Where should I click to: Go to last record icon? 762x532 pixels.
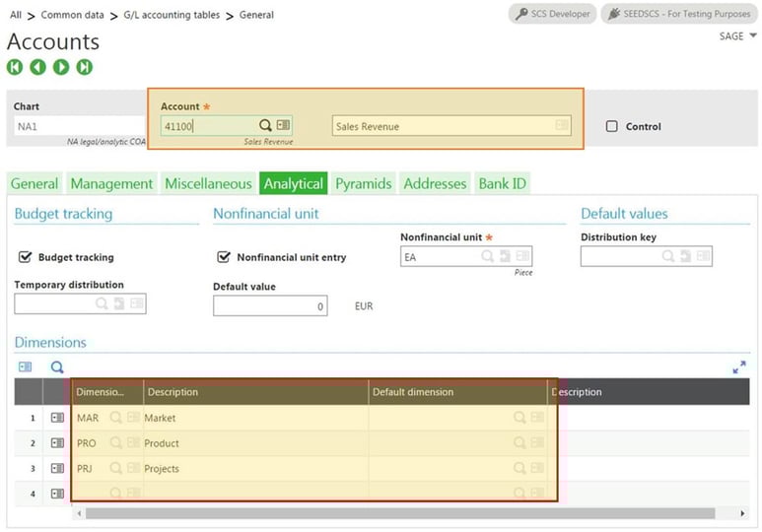pyautogui.click(x=85, y=67)
